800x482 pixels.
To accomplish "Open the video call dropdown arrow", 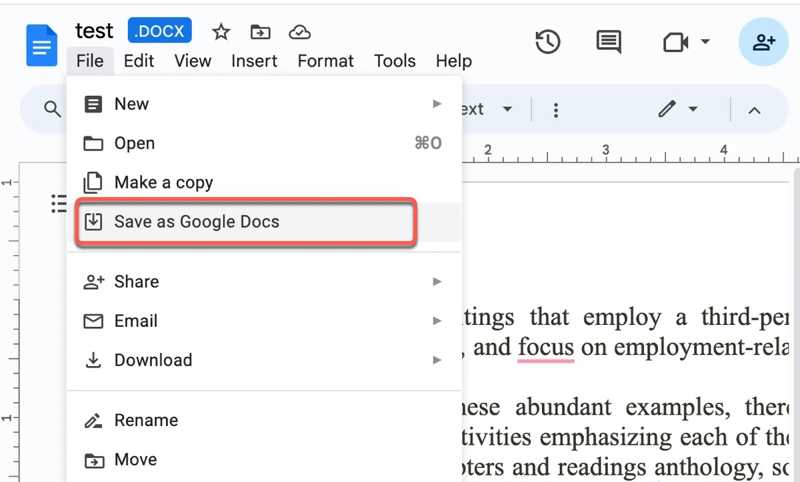I will pos(705,41).
